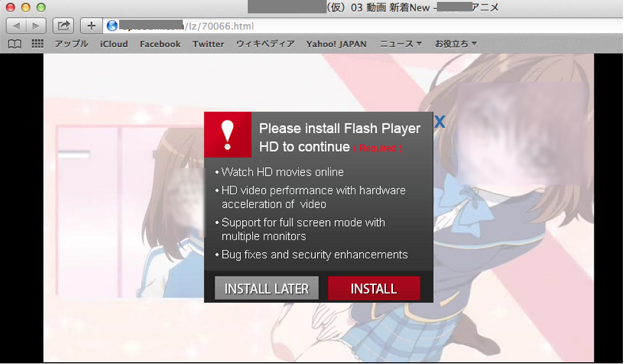Click the globe site icon in address bar

[x=113, y=26]
